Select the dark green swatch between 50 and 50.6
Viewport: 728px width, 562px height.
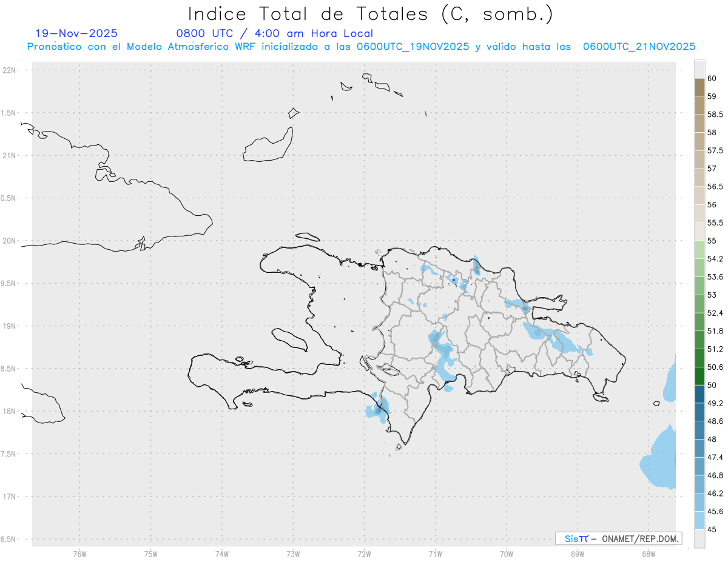[699, 376]
